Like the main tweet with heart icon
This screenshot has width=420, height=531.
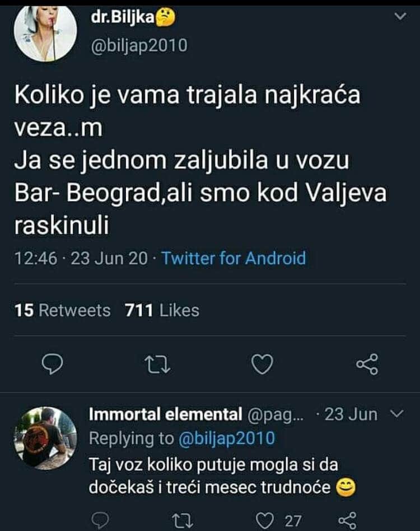(x=261, y=365)
